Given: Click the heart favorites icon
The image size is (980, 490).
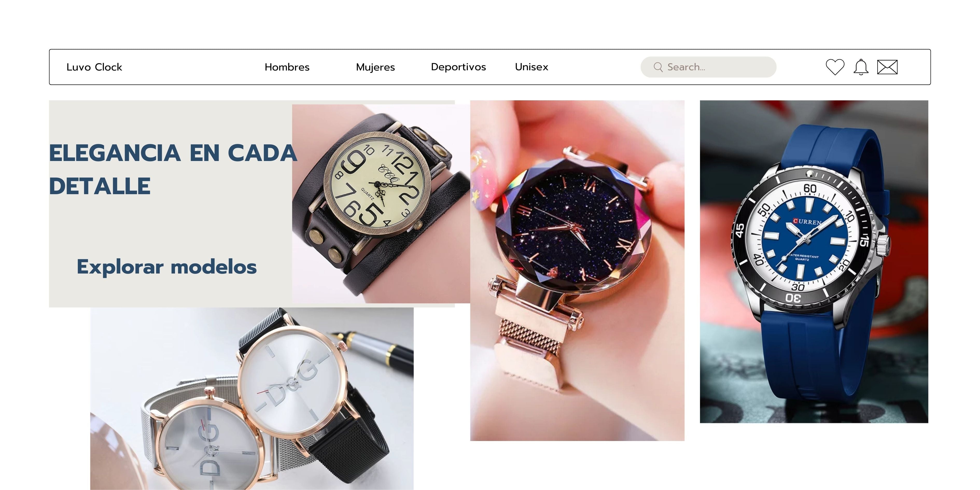Looking at the screenshot, I should point(835,67).
